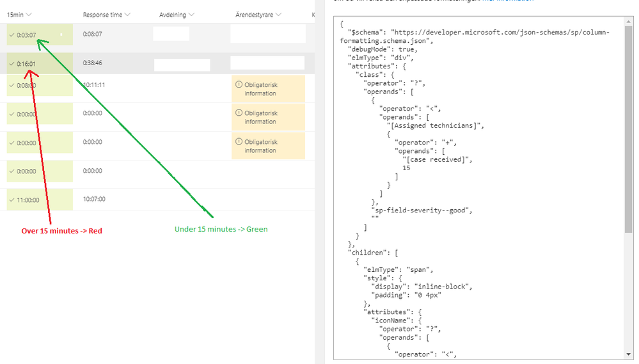
Task: Click the number 15 in the JSON
Action: coord(406,168)
